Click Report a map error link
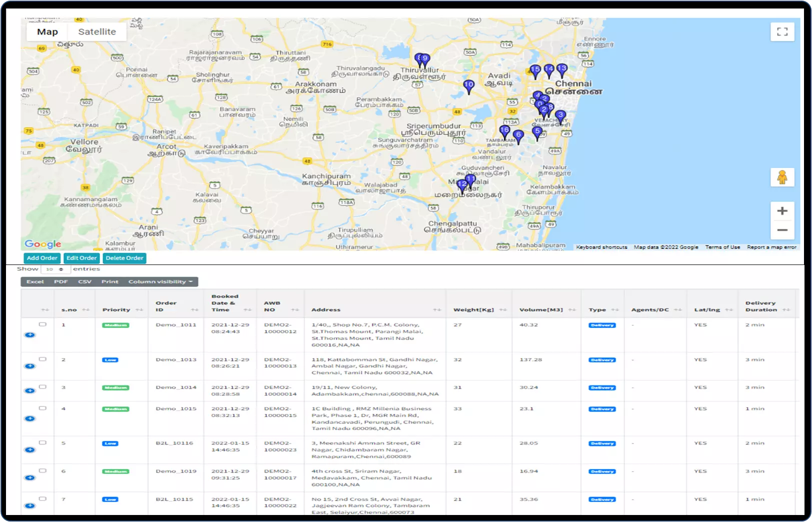The width and height of the screenshot is (812, 522). pos(771,247)
